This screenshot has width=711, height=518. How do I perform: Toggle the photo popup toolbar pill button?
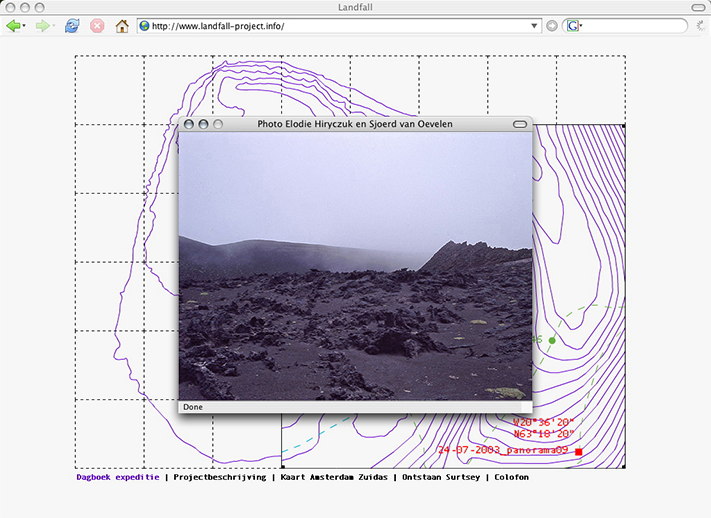tap(519, 124)
